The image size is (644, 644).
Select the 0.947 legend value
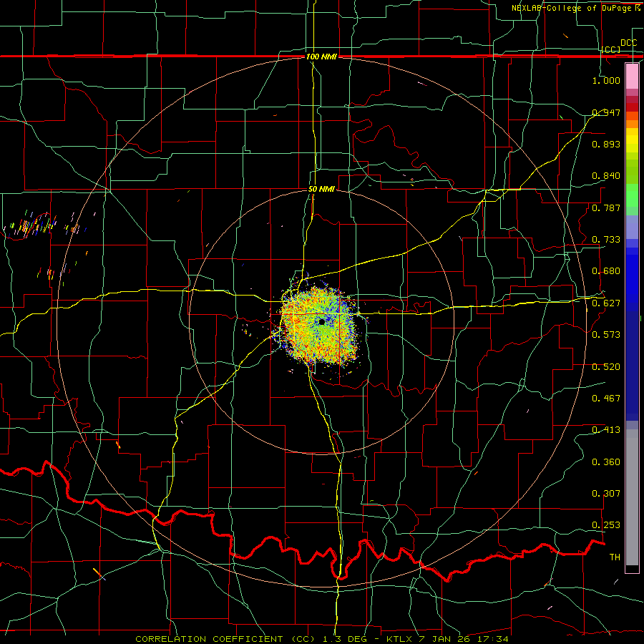(x=606, y=112)
